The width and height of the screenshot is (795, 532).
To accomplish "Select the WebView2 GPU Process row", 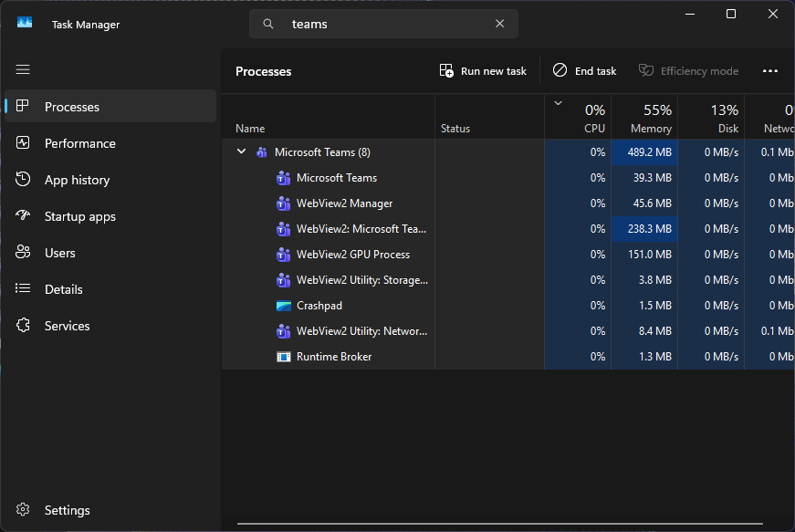I will click(353, 255).
